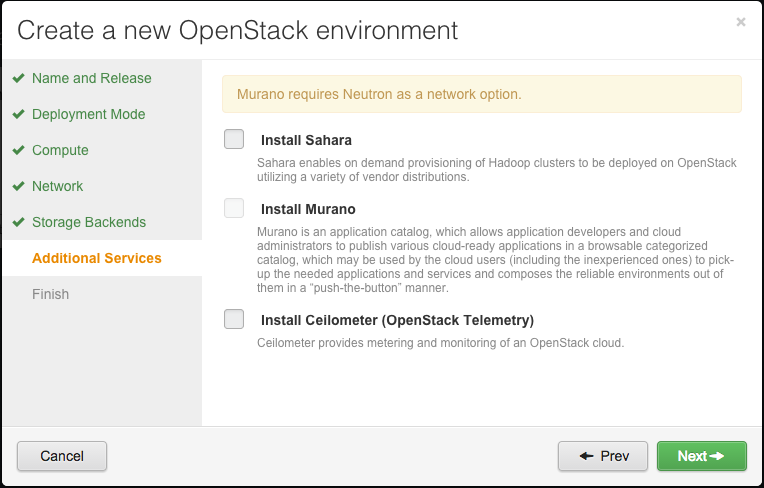Click the Ceilometer metering and monitoring description

point(440,343)
